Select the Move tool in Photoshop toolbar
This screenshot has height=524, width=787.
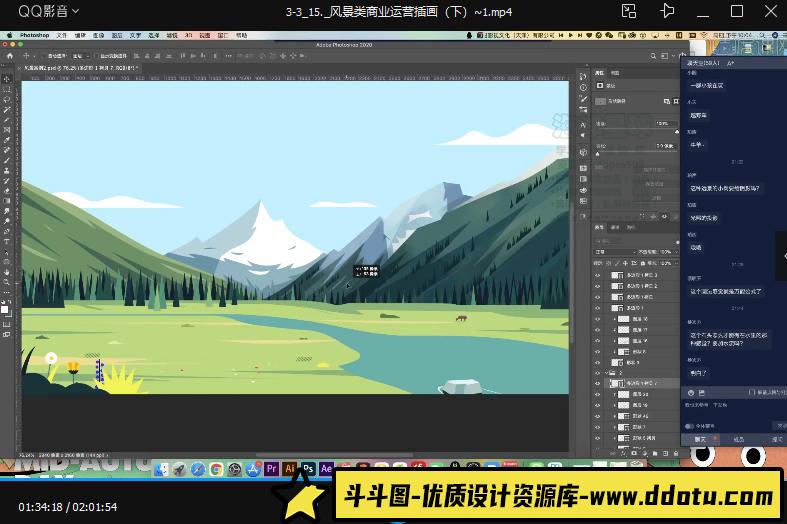point(7,79)
